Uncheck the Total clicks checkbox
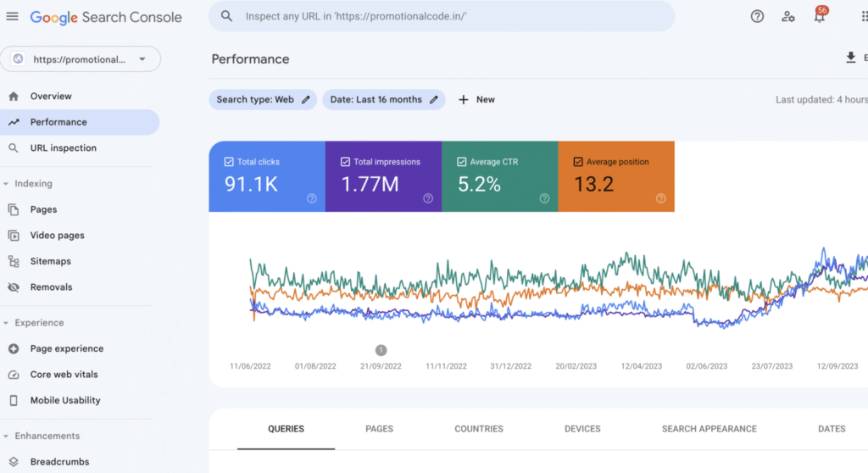This screenshot has height=473, width=868. click(x=229, y=162)
